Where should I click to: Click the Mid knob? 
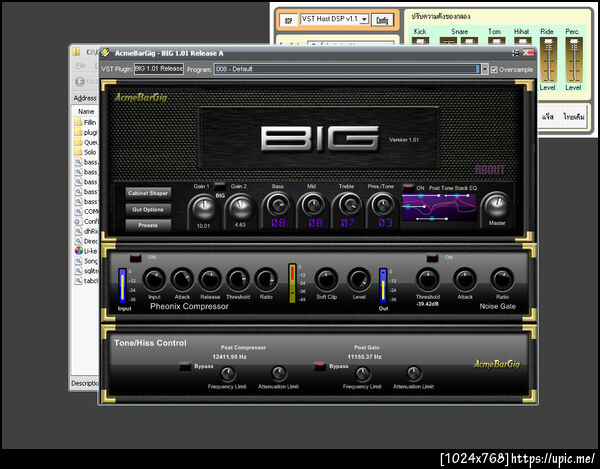[x=313, y=205]
